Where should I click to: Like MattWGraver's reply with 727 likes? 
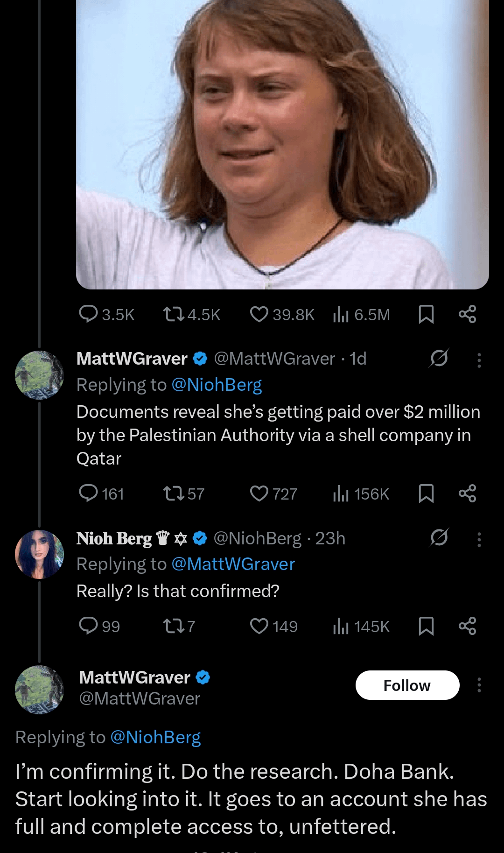(x=259, y=493)
